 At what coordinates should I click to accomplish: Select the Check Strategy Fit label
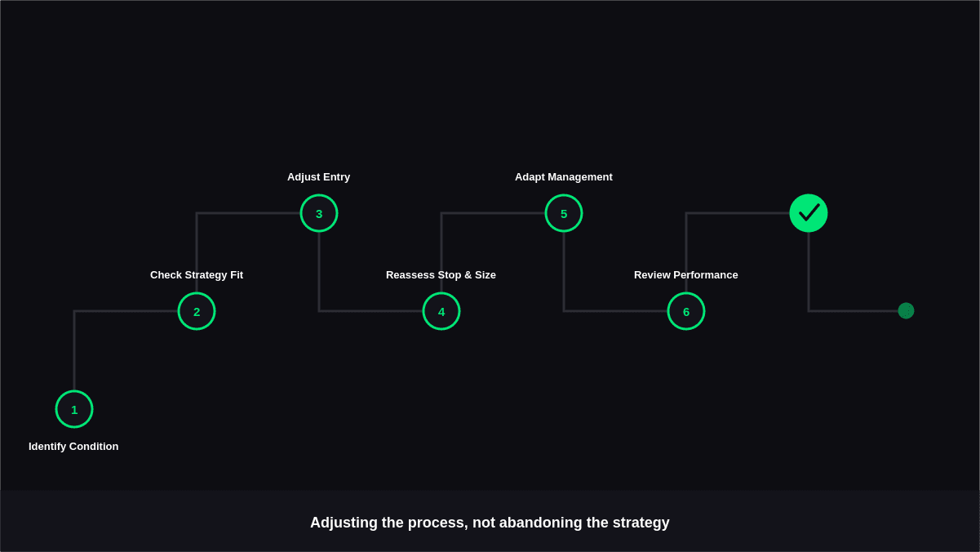[x=197, y=275]
